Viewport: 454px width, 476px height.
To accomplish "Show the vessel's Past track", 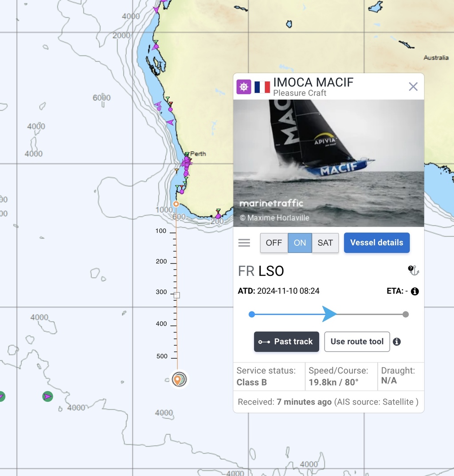I will point(286,342).
